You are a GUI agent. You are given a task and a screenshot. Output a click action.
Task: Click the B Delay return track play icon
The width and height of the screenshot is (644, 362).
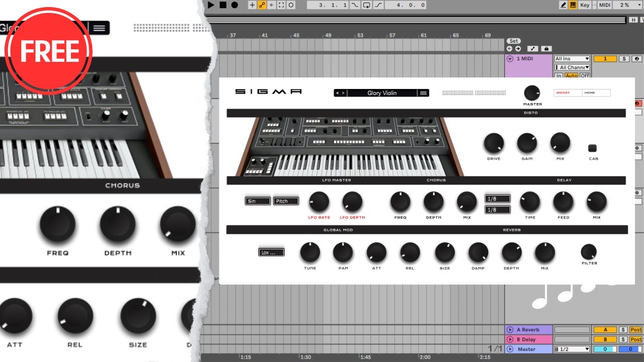click(510, 339)
